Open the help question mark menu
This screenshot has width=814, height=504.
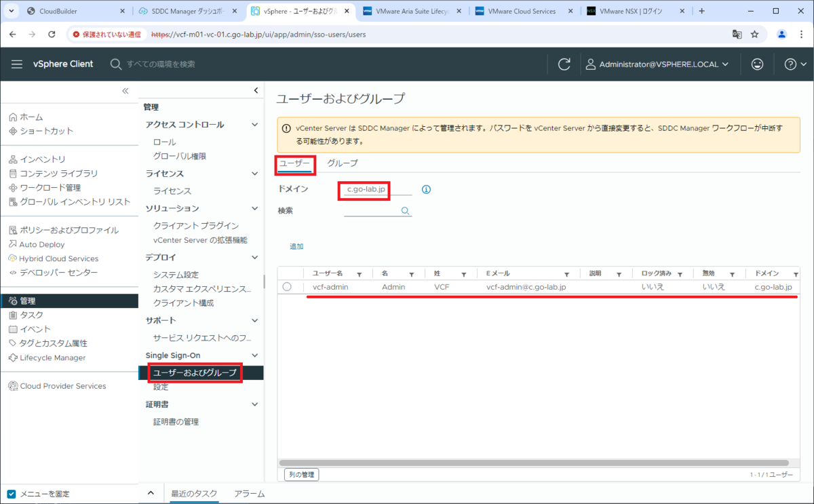click(x=794, y=64)
